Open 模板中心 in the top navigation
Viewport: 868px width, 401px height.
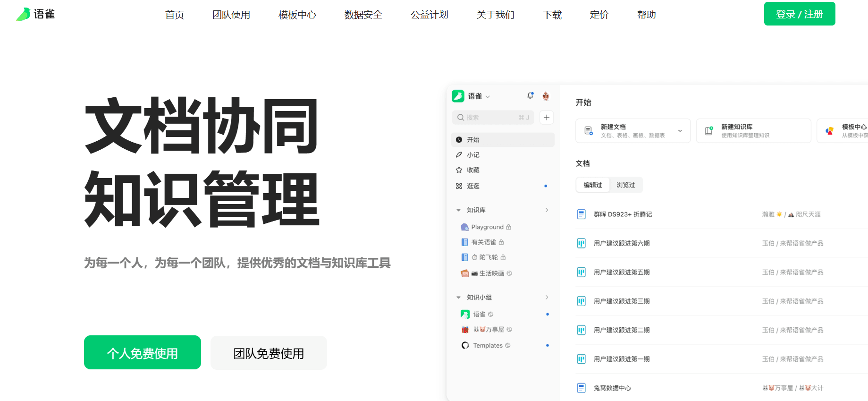tap(297, 15)
